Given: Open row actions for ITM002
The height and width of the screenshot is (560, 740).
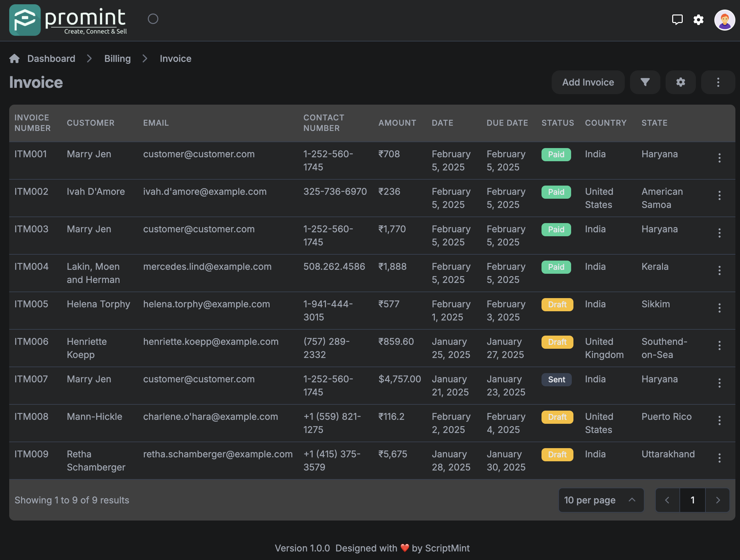Looking at the screenshot, I should (x=719, y=195).
